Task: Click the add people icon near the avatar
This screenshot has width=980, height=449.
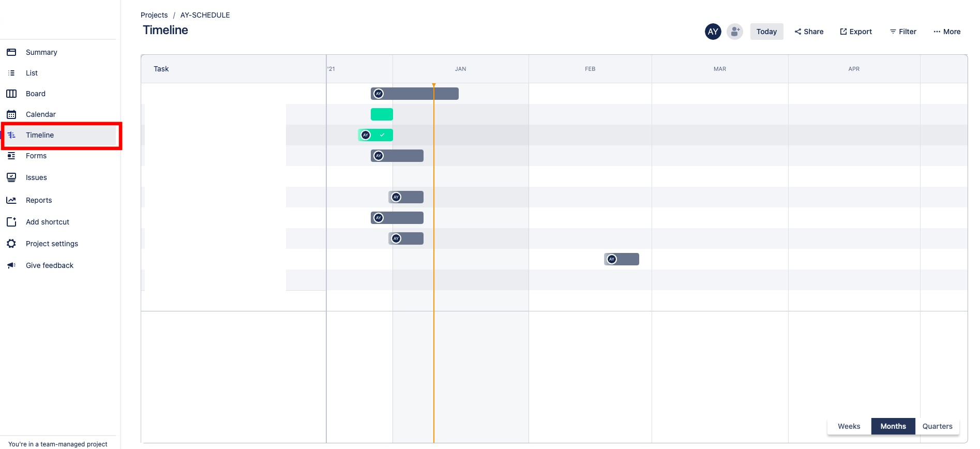Action: (734, 31)
